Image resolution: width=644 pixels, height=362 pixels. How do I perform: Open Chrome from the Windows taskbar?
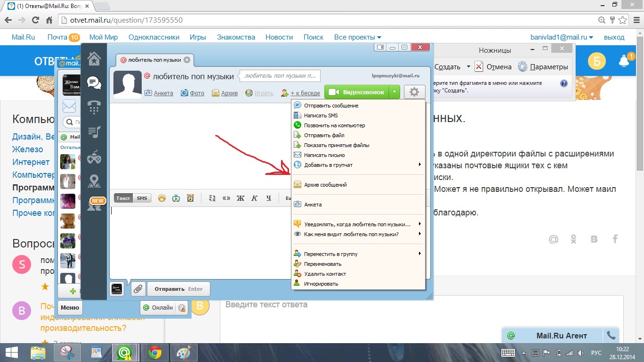click(155, 353)
